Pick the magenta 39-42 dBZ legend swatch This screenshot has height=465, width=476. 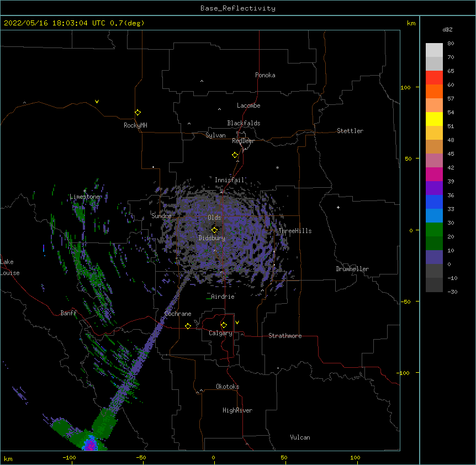(434, 175)
